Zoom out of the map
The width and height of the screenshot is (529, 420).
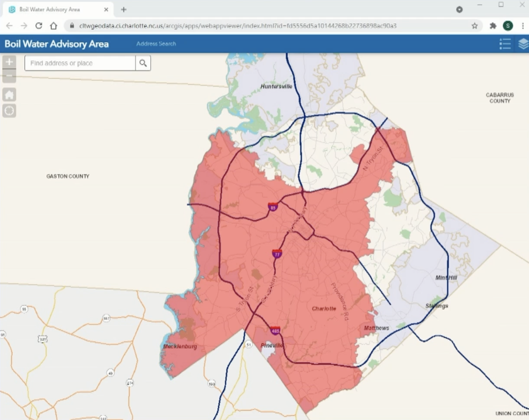tap(9, 76)
